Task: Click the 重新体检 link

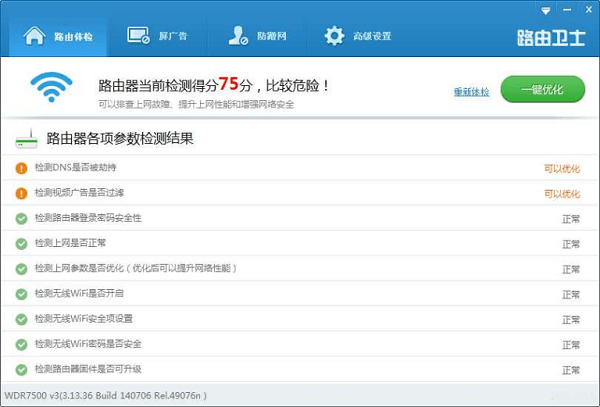Action: point(471,91)
